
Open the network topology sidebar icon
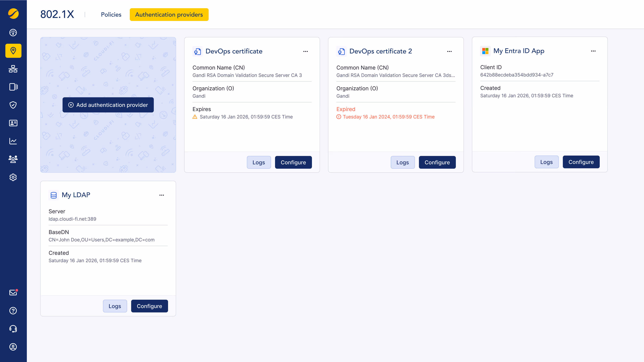pyautogui.click(x=13, y=69)
